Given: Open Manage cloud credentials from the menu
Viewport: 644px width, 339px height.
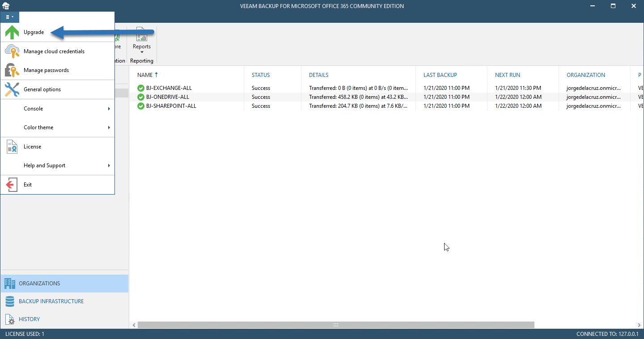Looking at the screenshot, I should coord(57,51).
